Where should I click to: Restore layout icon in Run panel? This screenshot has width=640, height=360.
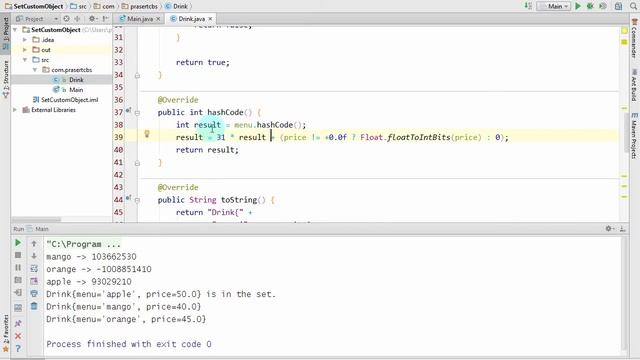click(x=18, y=308)
